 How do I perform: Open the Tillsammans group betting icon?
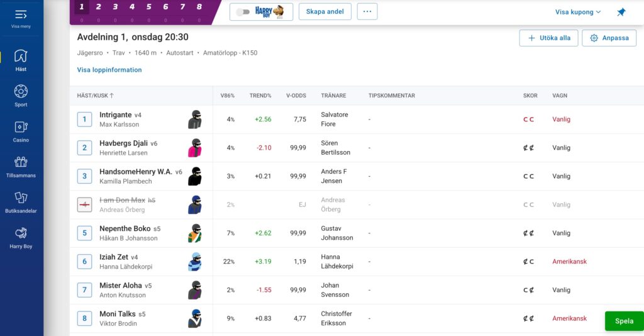click(x=21, y=165)
